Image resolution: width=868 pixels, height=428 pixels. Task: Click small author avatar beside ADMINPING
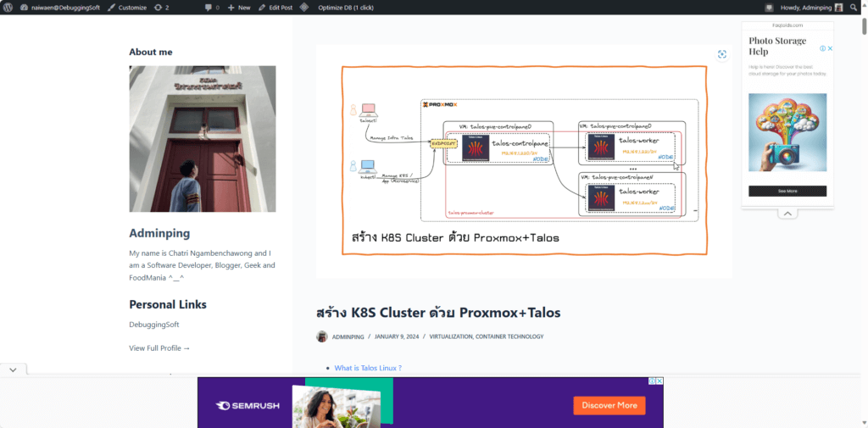pyautogui.click(x=321, y=336)
